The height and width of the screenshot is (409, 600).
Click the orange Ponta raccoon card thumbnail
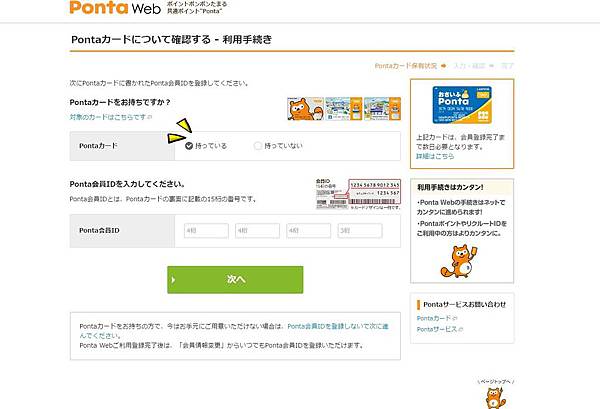click(305, 109)
